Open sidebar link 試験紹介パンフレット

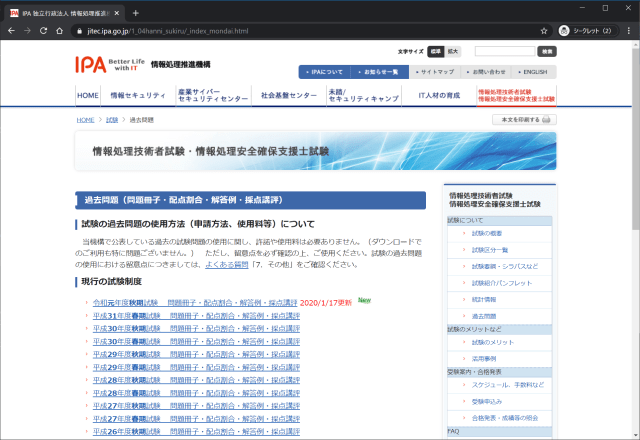click(x=502, y=283)
